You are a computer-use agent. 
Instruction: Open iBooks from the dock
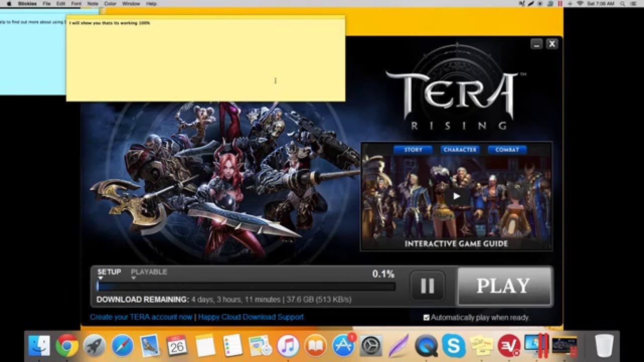click(315, 345)
